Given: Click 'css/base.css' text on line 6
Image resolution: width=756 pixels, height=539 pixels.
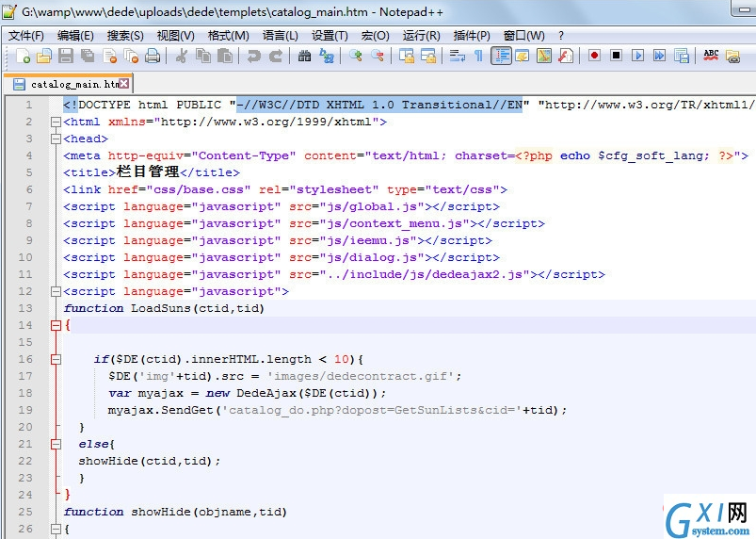Looking at the screenshot, I should pos(199,189).
